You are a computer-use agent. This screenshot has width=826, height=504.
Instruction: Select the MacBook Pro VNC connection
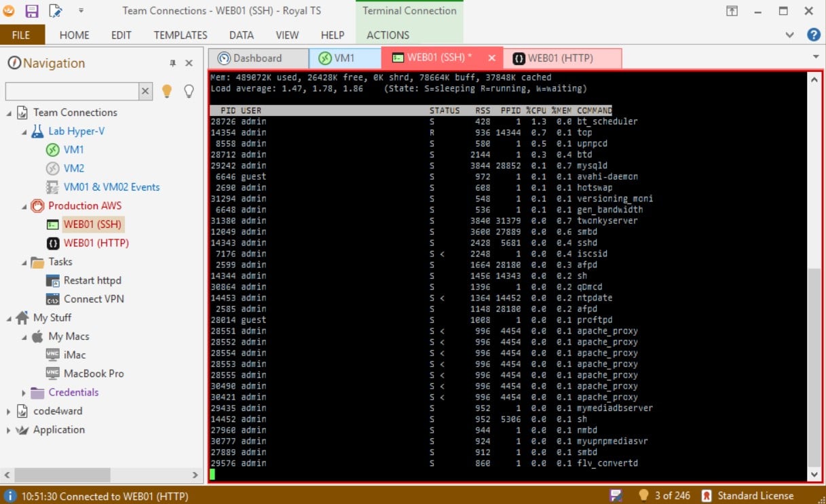tap(94, 374)
